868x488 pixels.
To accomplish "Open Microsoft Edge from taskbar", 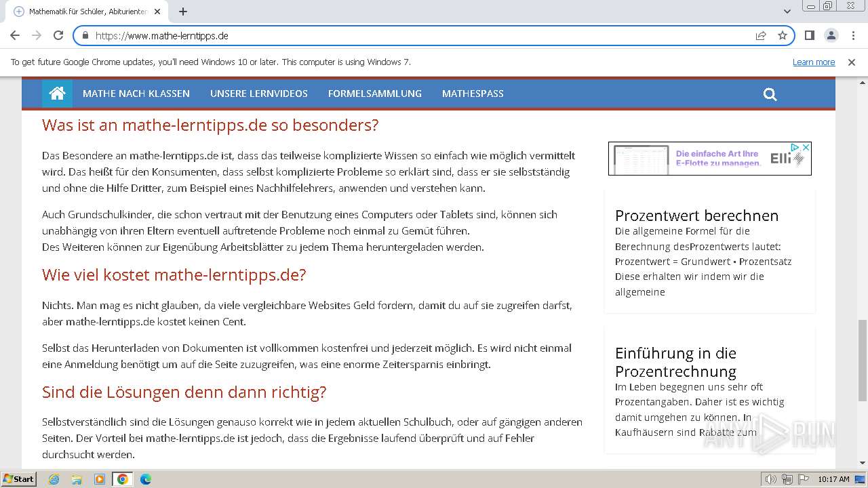I will pyautogui.click(x=146, y=479).
